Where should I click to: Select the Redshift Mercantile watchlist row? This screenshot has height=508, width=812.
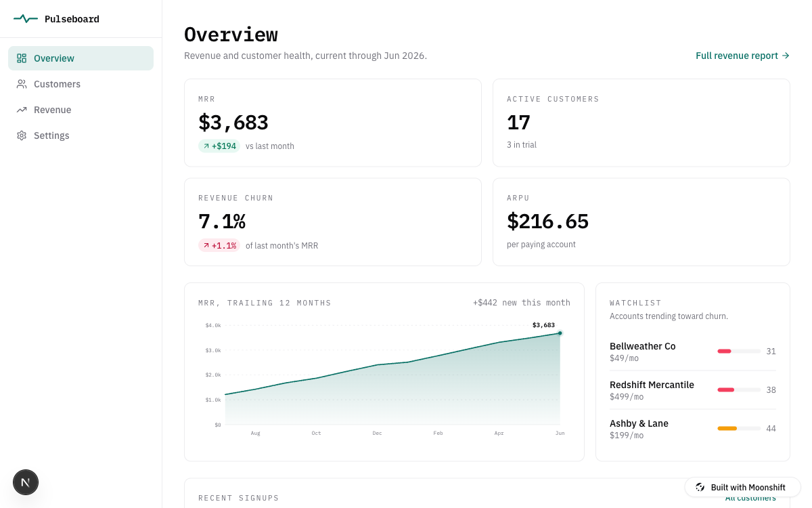click(693, 390)
